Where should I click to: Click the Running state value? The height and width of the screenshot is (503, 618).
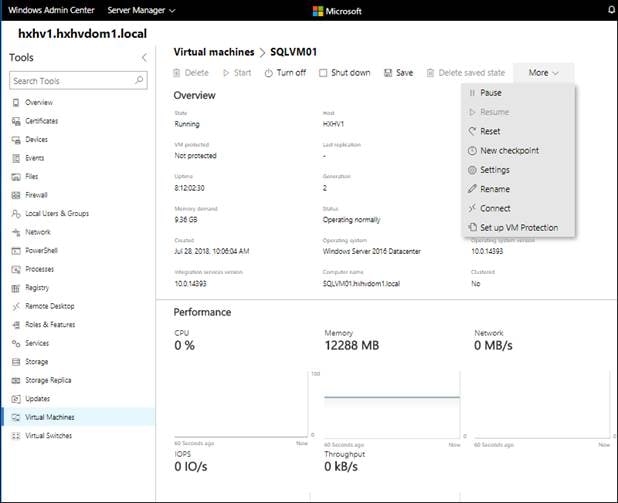tap(187, 124)
